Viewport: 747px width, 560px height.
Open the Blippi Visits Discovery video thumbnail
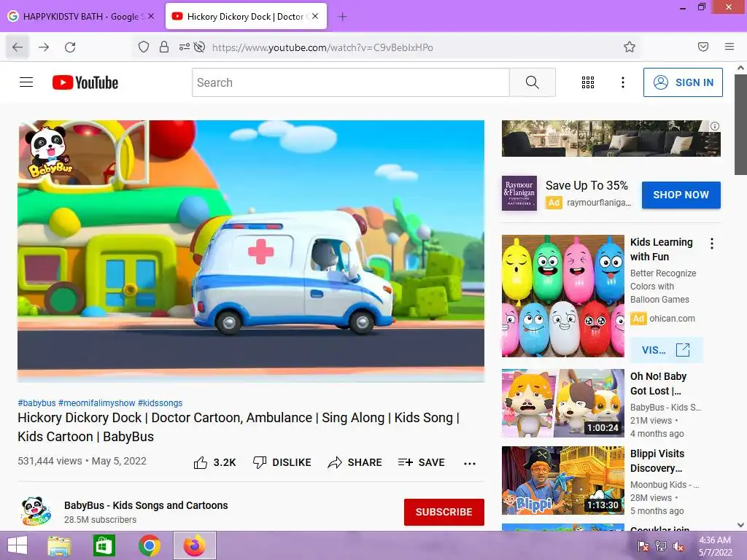click(x=562, y=481)
